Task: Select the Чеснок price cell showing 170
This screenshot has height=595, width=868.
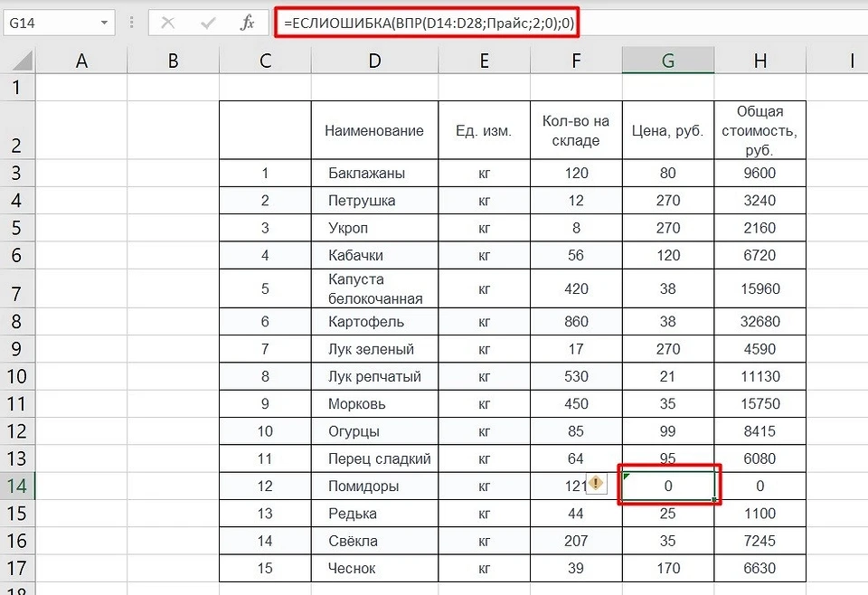Action: click(667, 568)
